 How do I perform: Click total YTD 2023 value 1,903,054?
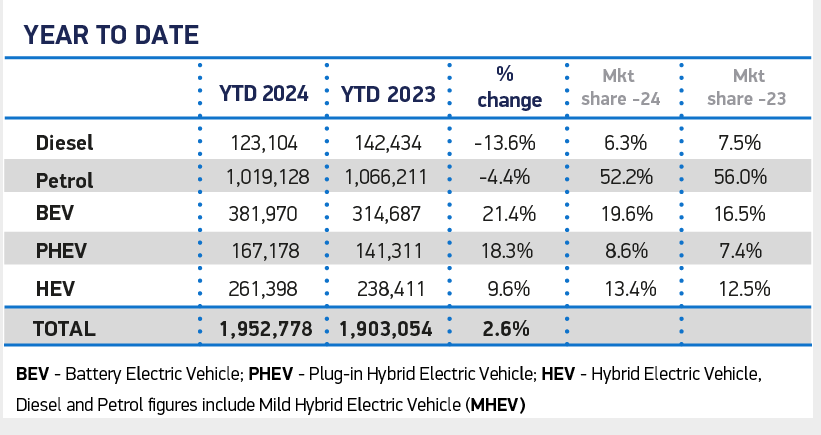point(385,329)
